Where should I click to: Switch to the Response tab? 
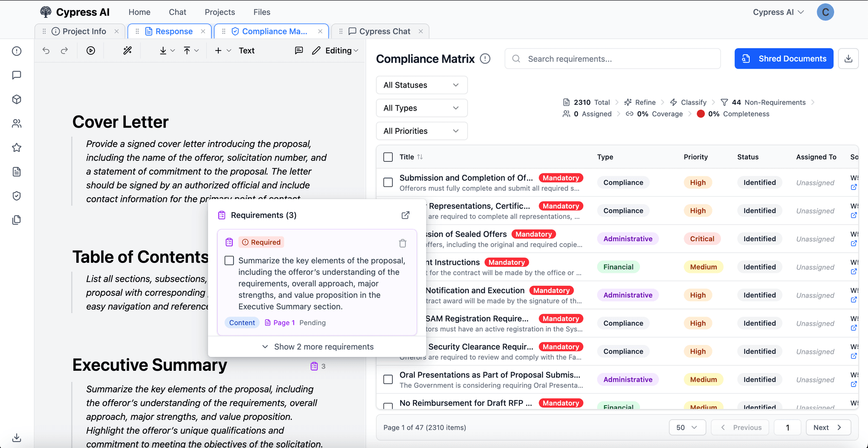[x=169, y=31]
